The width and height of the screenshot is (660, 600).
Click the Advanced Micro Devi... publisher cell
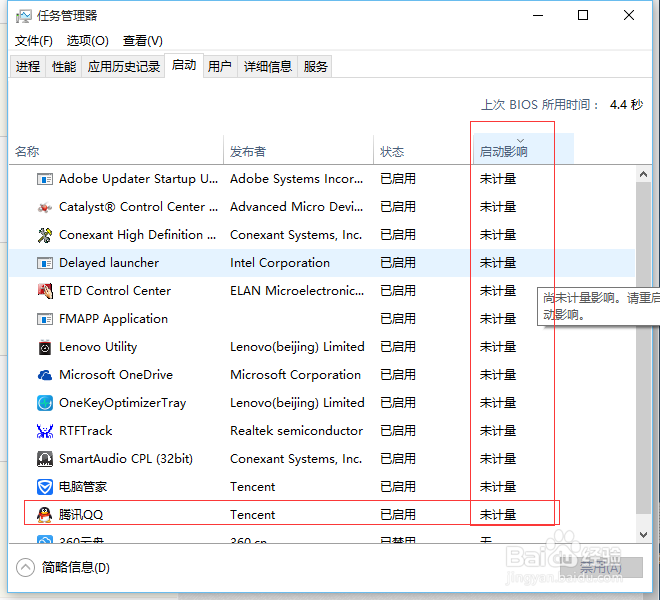pos(296,207)
